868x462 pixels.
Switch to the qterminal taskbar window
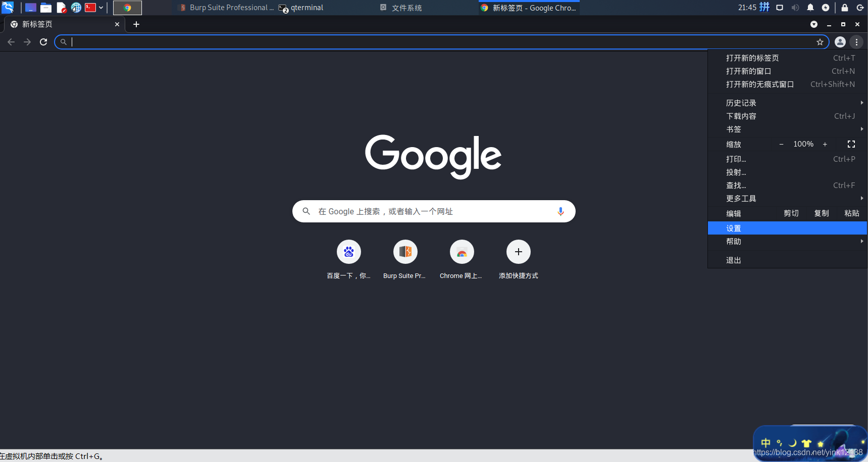(301, 8)
